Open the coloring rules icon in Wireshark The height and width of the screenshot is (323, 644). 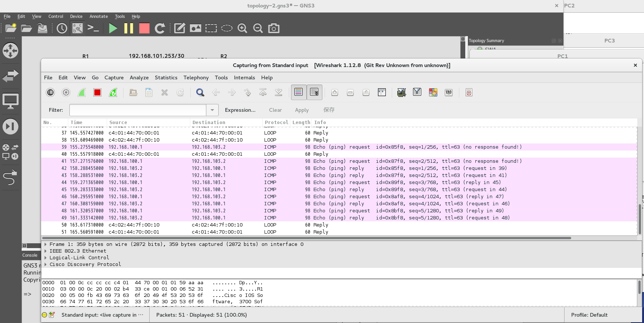[433, 93]
